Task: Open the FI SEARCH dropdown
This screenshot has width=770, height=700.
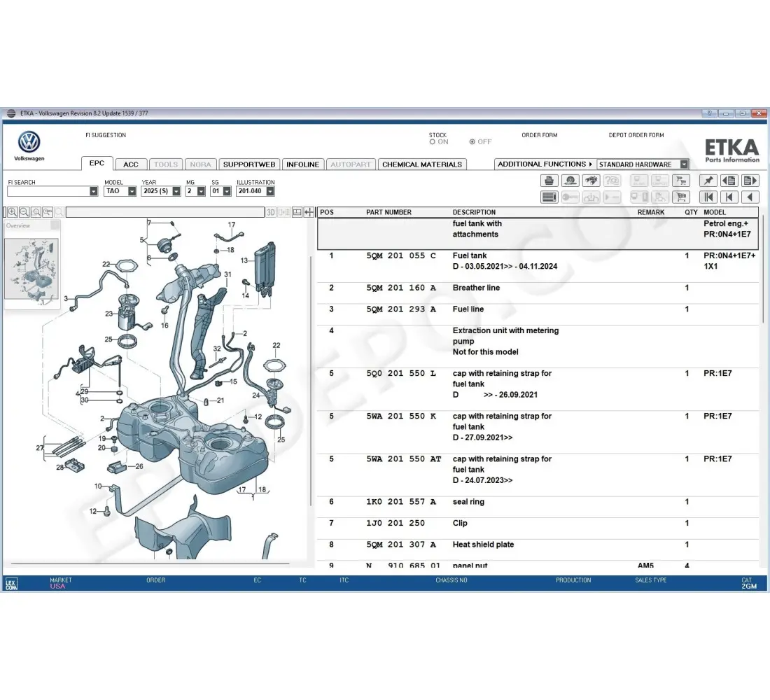Action: point(93,191)
